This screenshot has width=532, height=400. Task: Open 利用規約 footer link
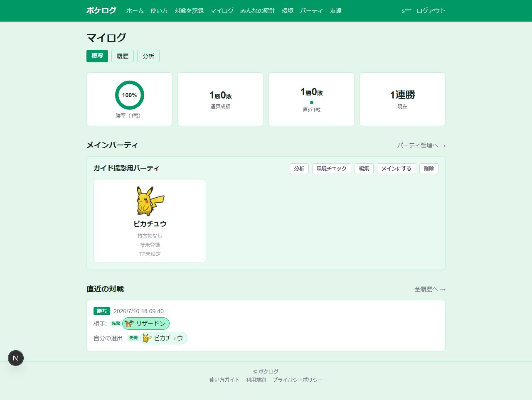coord(256,380)
